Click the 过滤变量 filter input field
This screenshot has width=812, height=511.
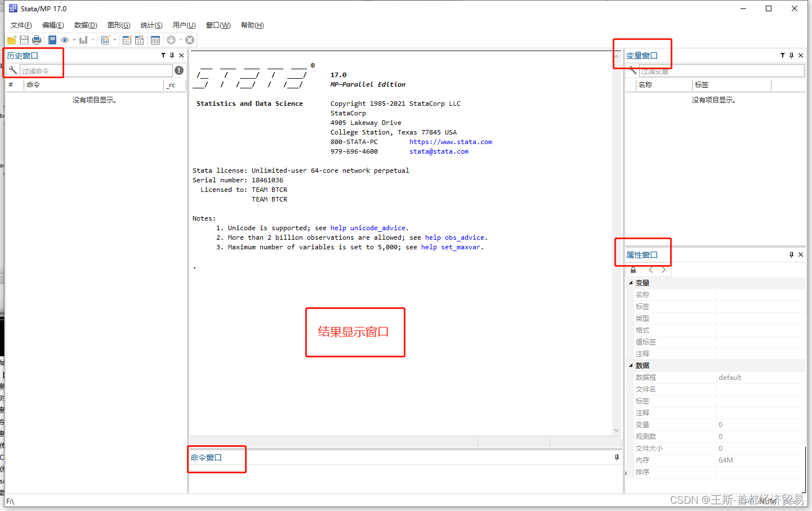722,71
